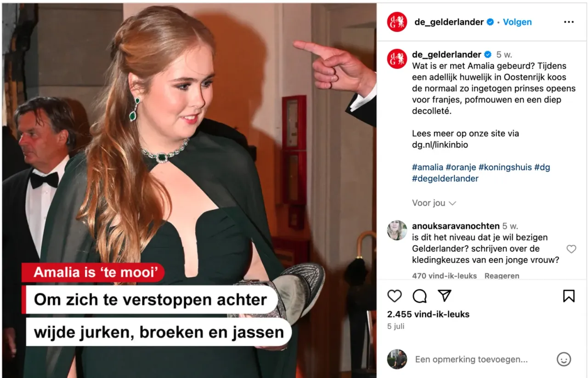The height and width of the screenshot is (378, 588).
Task: Open the anouksaravanochten username link
Action: point(456,226)
